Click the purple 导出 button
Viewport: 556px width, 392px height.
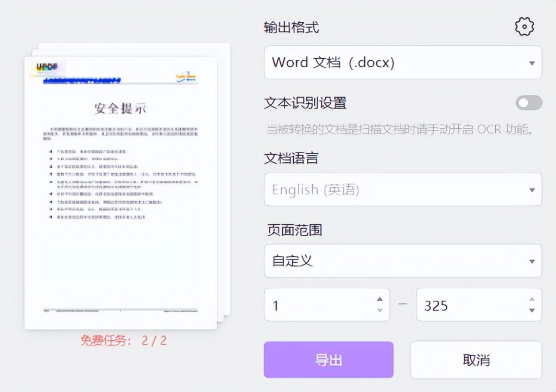pos(328,360)
